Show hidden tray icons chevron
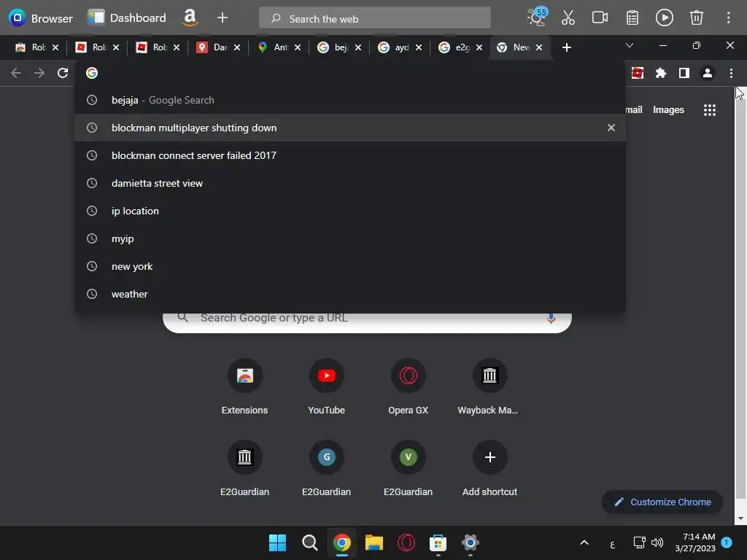 (x=584, y=542)
